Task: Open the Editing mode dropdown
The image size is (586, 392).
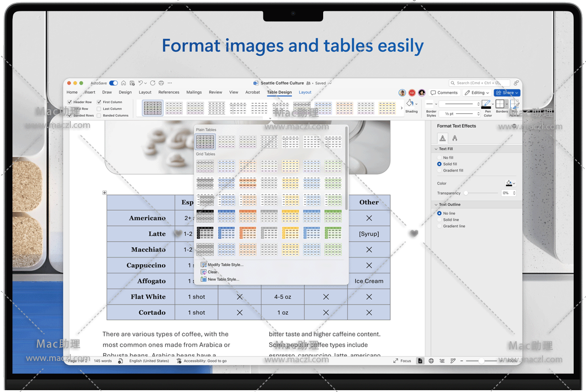Action: coord(478,93)
